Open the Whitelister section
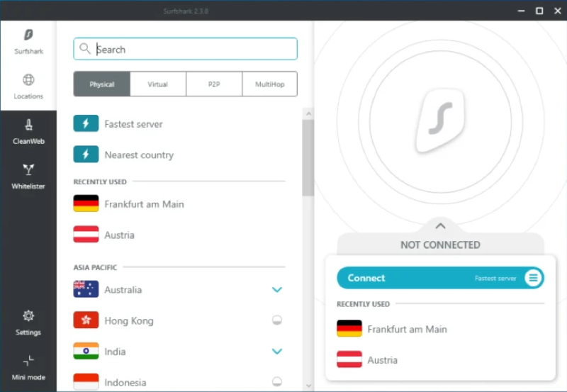 point(28,177)
